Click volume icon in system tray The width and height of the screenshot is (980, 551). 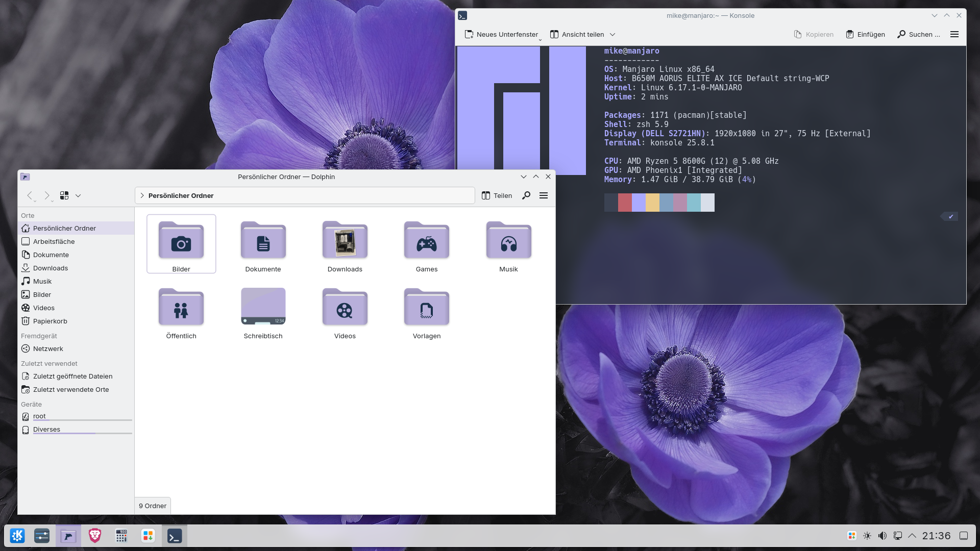(883, 536)
